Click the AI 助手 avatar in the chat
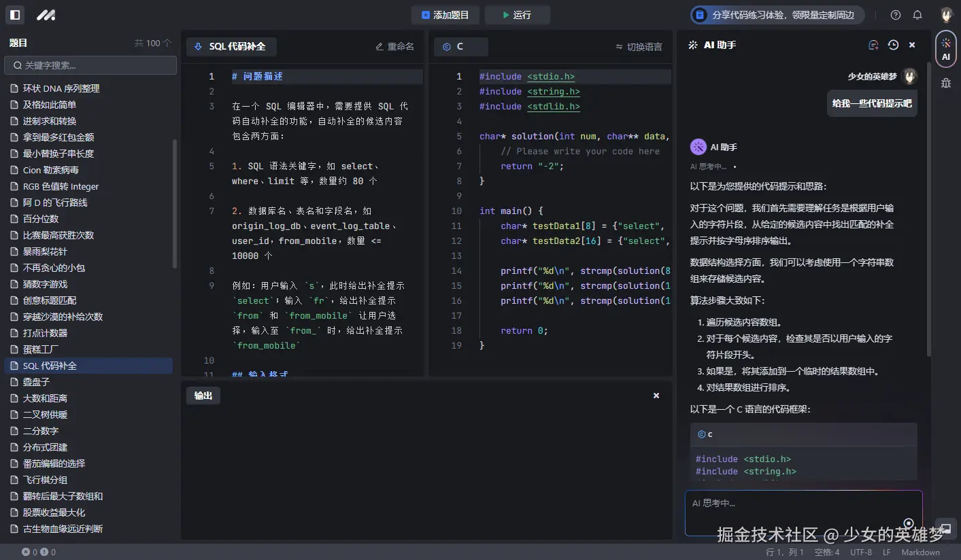The image size is (961, 560). (x=698, y=147)
